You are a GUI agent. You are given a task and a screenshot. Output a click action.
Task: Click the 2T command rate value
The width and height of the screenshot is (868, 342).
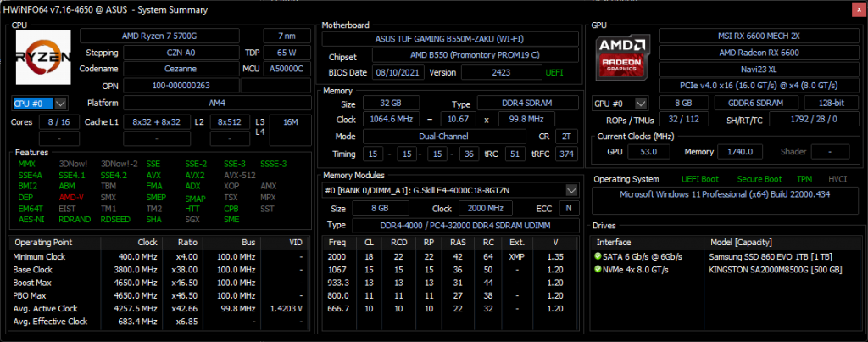coord(565,137)
